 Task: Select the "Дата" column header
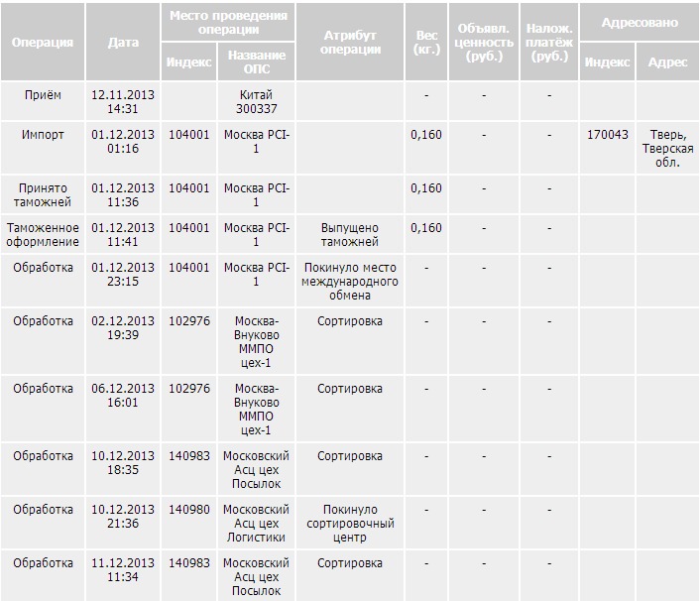[x=123, y=43]
